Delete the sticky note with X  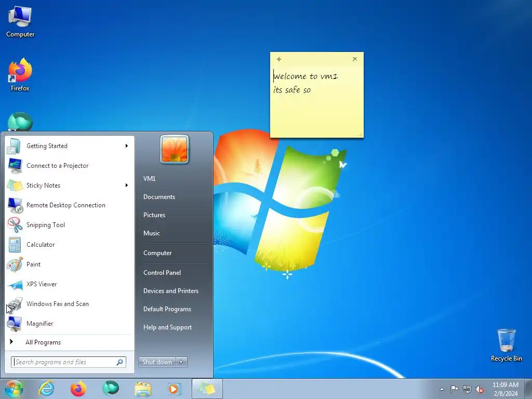click(x=355, y=59)
